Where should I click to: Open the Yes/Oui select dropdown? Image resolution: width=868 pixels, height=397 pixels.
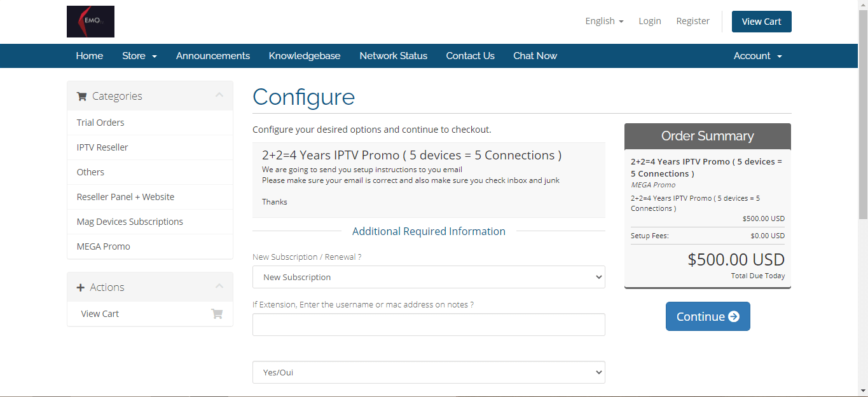click(x=429, y=372)
